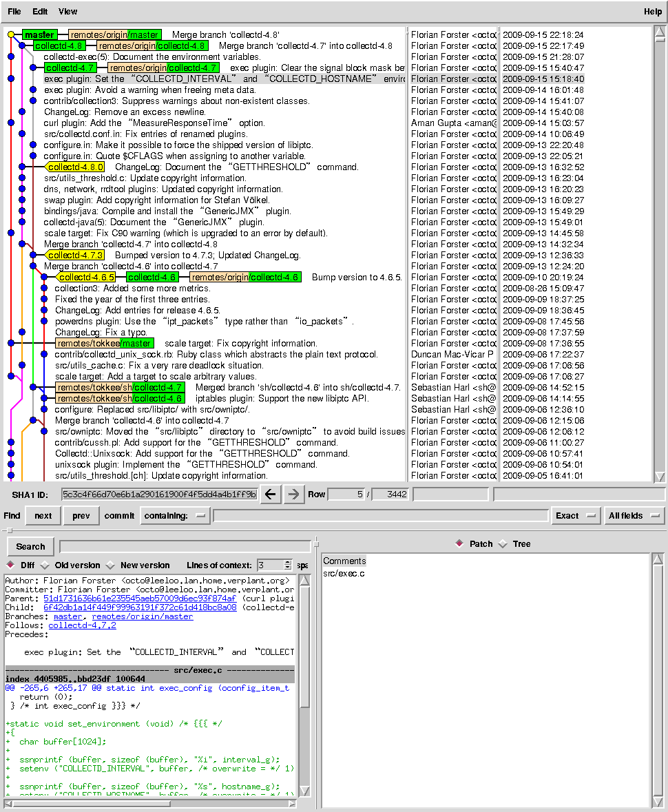The height and width of the screenshot is (812, 668).
Task: Click the green collectd-4.7 branch label
Action: point(70,68)
